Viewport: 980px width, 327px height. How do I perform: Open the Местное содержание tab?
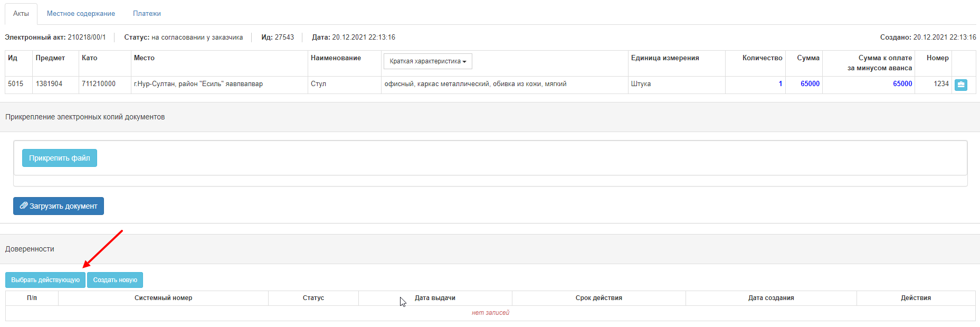pyautogui.click(x=81, y=14)
